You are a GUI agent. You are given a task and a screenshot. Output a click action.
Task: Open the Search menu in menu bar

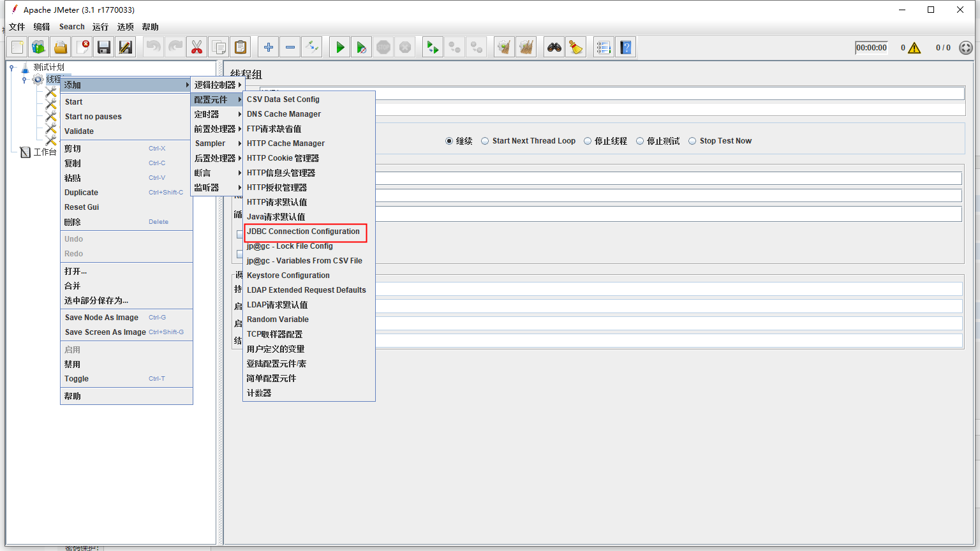[x=72, y=27]
